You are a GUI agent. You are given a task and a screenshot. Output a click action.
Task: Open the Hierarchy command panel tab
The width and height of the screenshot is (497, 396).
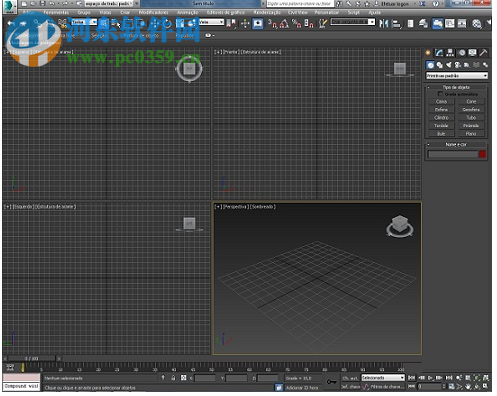point(450,53)
